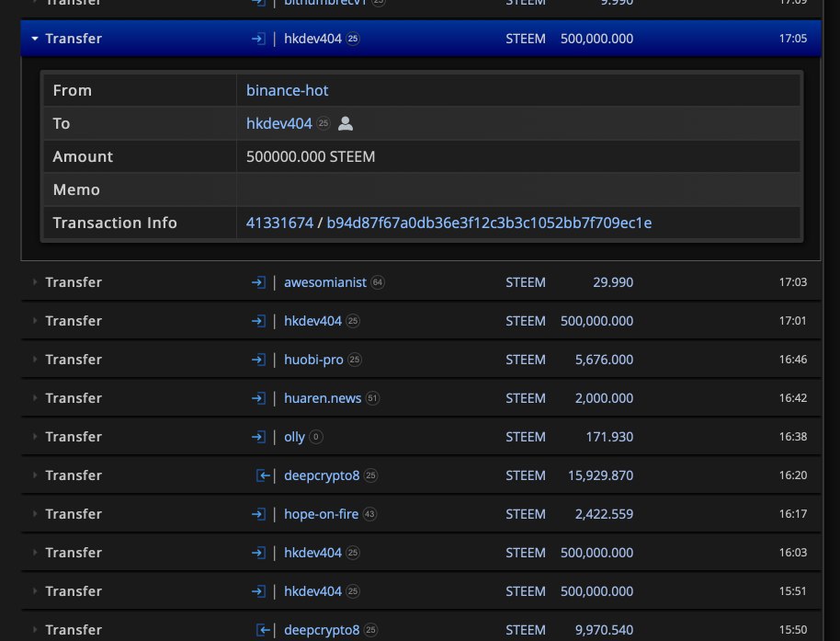The image size is (840, 641).
Task: Click reputation badge 25 in the 15:51 row
Action: 353,590
